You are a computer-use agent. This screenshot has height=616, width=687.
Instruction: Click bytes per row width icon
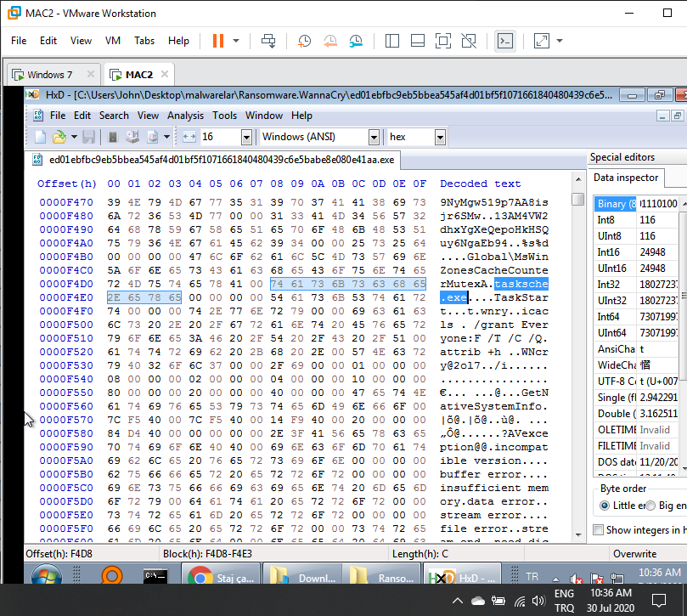(x=189, y=138)
